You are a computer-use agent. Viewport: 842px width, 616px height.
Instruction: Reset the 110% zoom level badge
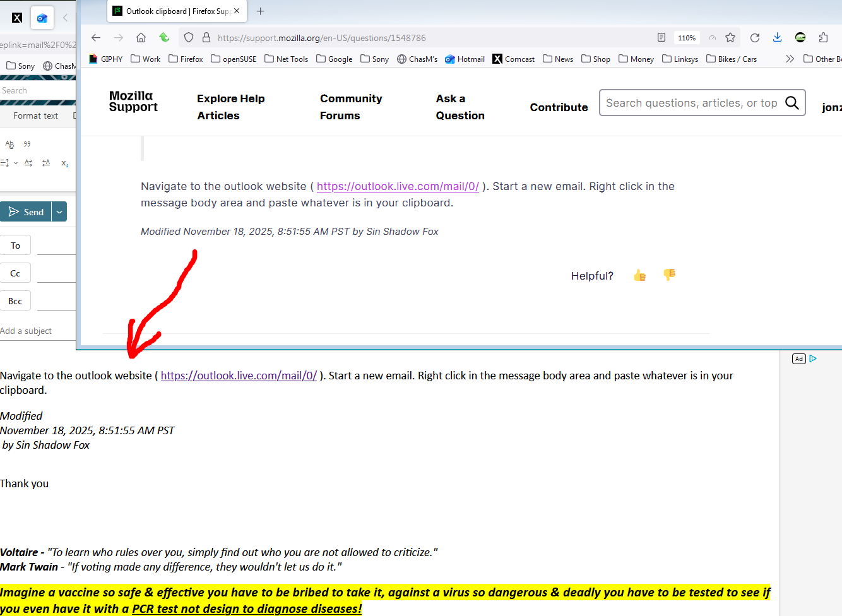(x=687, y=38)
